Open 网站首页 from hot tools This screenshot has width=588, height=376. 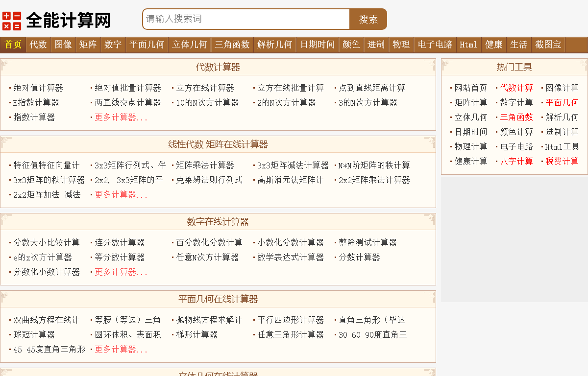[x=469, y=87]
